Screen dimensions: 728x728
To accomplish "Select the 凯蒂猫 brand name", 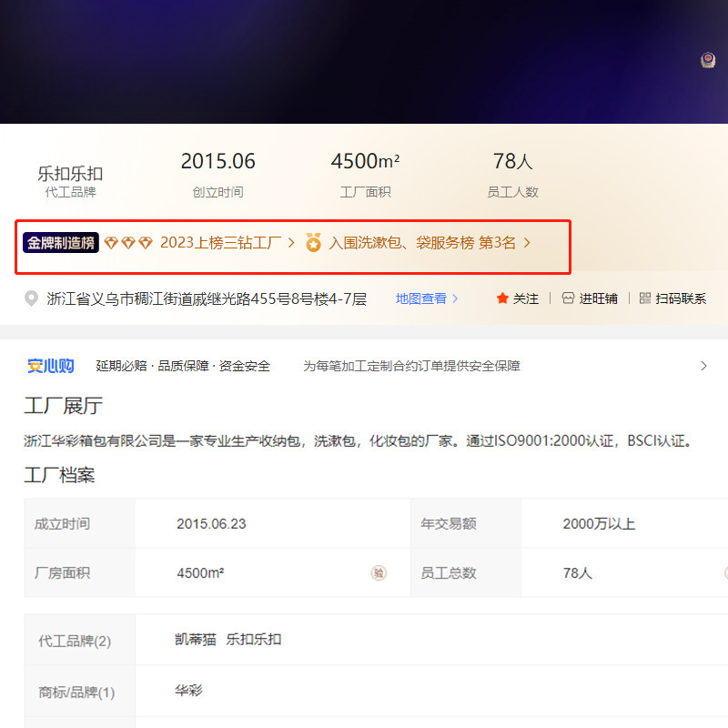I will coord(195,640).
